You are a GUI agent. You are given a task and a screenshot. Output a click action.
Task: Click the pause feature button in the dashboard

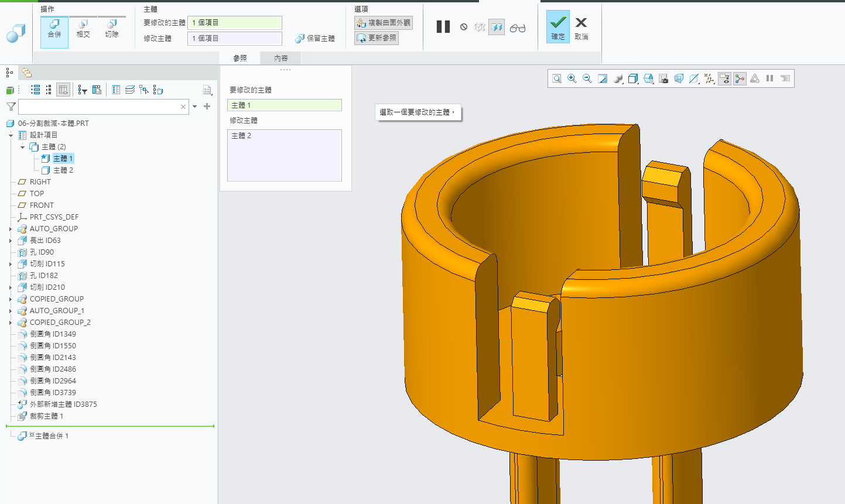pos(443,27)
